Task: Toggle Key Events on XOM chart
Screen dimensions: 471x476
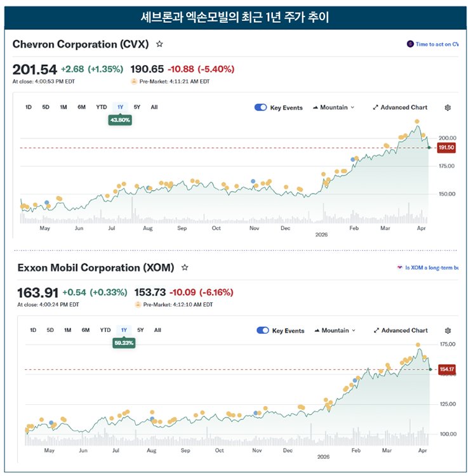Action: 263,331
